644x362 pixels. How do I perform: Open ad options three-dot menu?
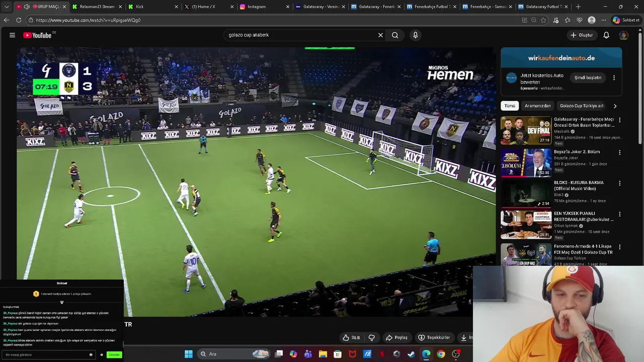[x=614, y=78]
